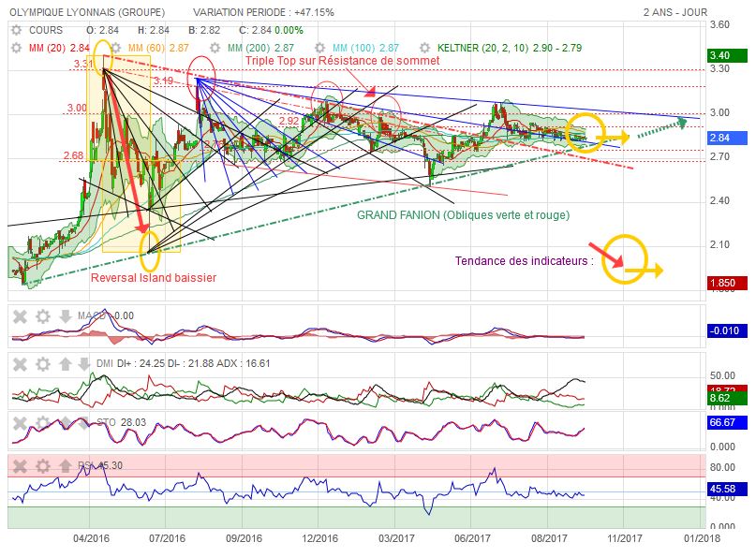Move the RSI panel up

click(65, 466)
